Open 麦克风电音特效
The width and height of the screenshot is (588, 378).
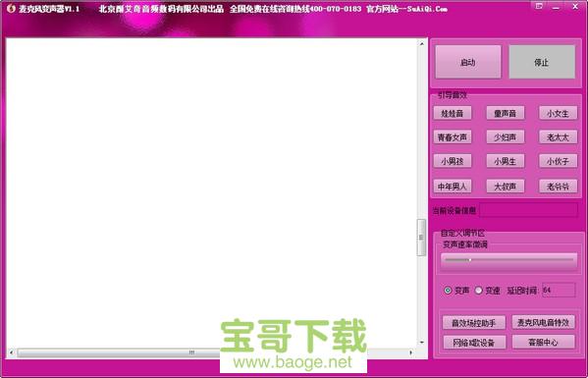[x=544, y=322]
